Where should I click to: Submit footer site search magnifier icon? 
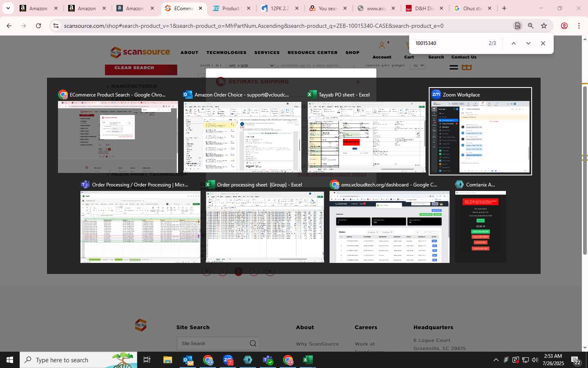coord(253,343)
